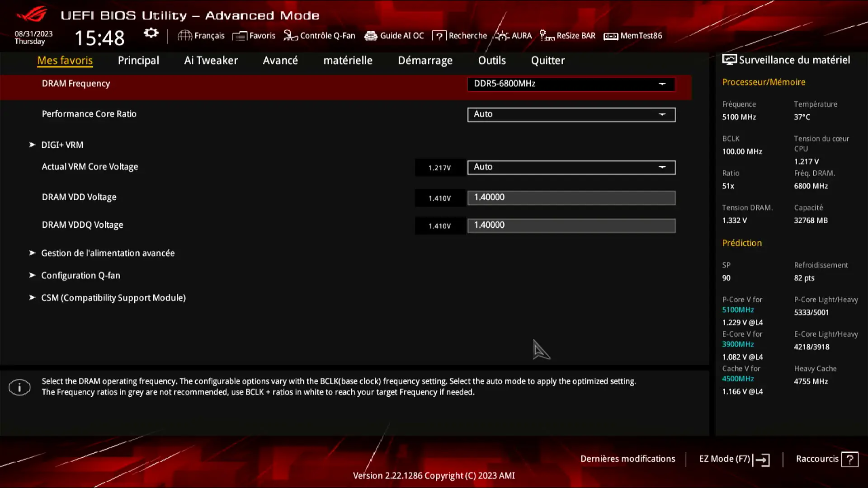Change language via Français label

coord(209,36)
